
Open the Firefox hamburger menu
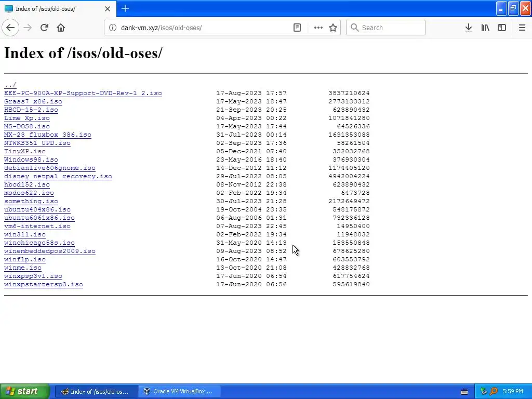pyautogui.click(x=522, y=28)
